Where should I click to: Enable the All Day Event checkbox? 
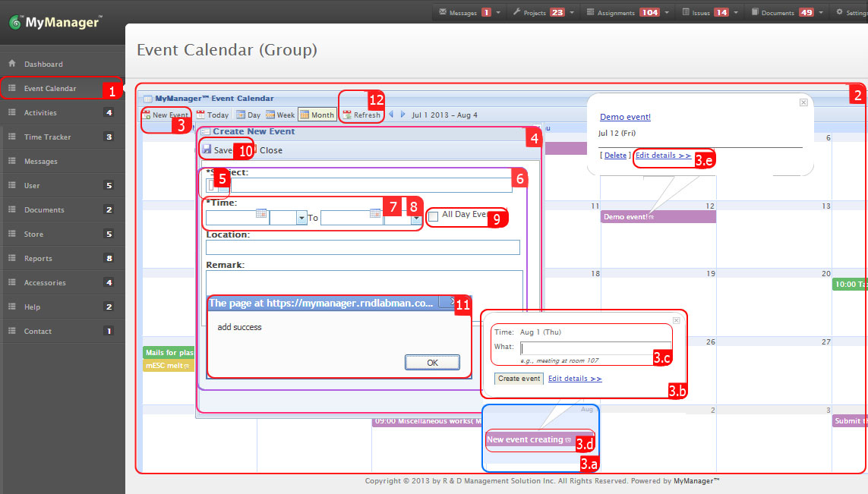434,217
